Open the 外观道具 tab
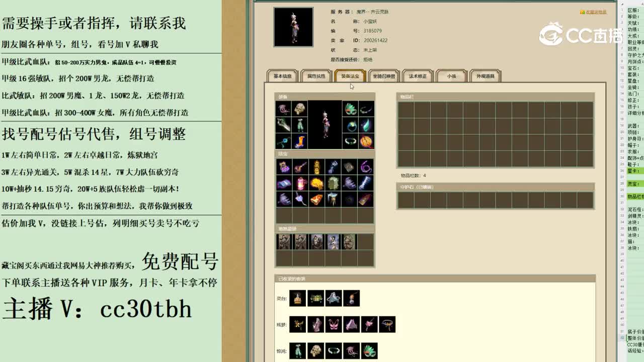Image resolution: width=644 pixels, height=362 pixels. coord(486,76)
